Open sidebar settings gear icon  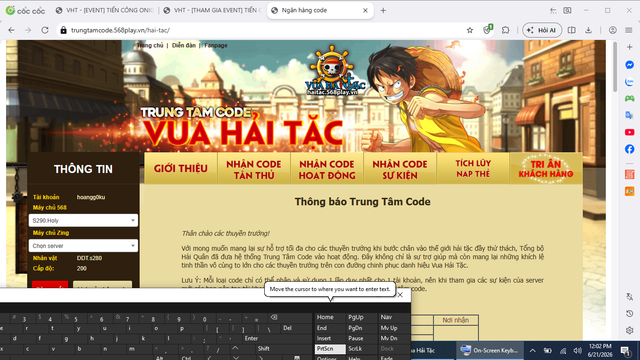point(629,330)
